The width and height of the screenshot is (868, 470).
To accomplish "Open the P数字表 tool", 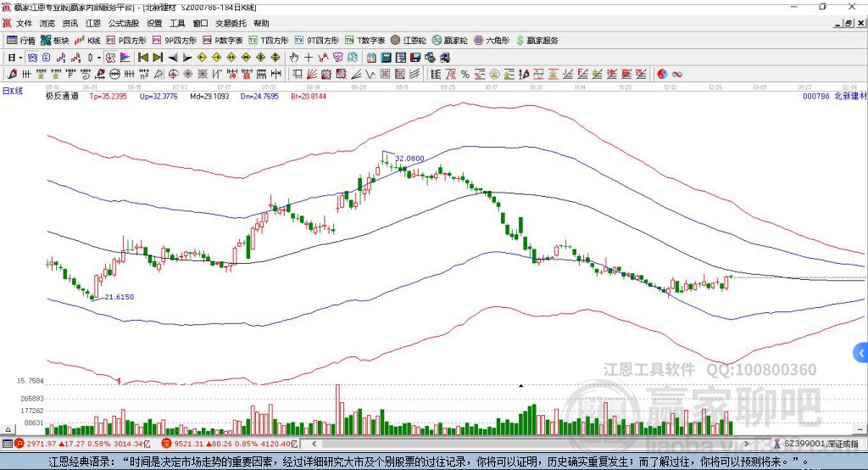I will (x=223, y=41).
